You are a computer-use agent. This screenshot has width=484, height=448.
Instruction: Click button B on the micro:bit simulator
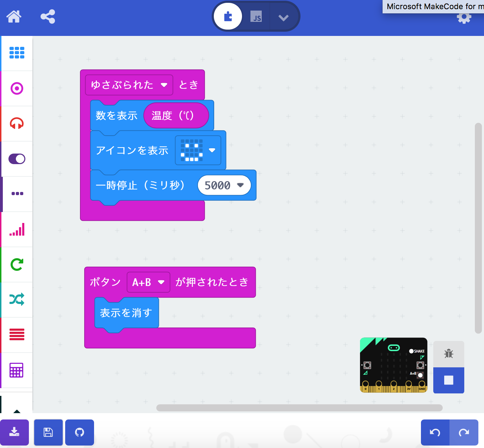tap(420, 365)
